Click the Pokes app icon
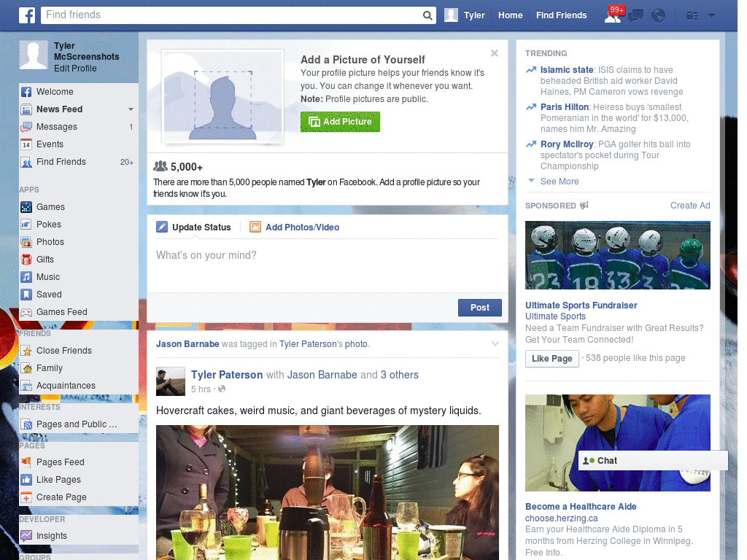Screen dimensions: 747x560 (x=26, y=225)
